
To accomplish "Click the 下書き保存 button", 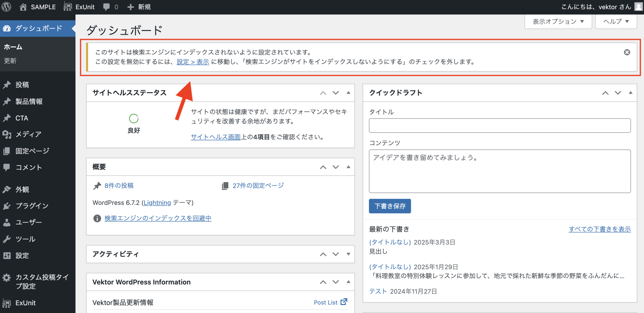I will click(390, 206).
